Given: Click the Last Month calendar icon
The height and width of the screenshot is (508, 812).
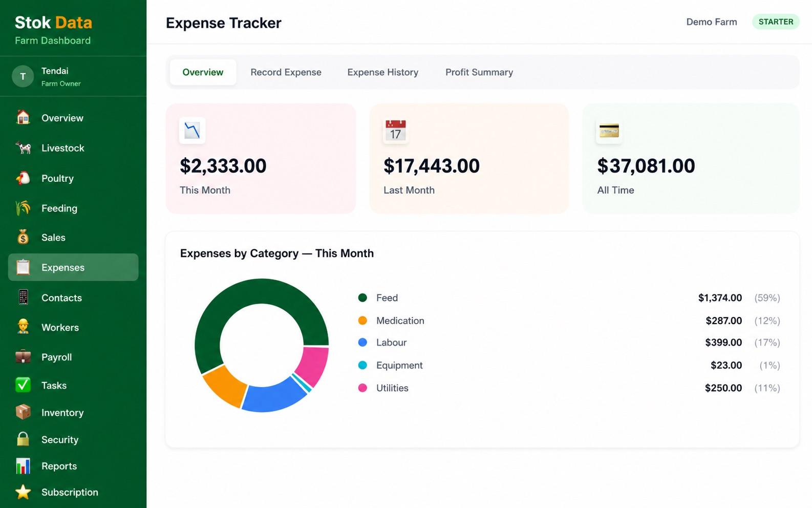Looking at the screenshot, I should point(395,130).
